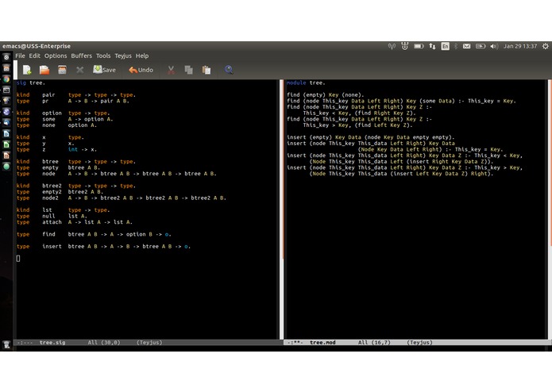Click the 'kind option' declaration line
The width and height of the screenshot is (552, 392).
(63, 113)
